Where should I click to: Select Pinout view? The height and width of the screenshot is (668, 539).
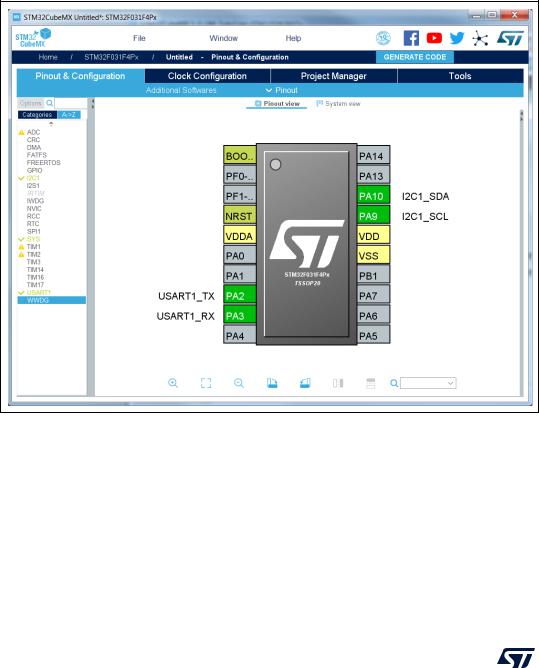[277, 104]
